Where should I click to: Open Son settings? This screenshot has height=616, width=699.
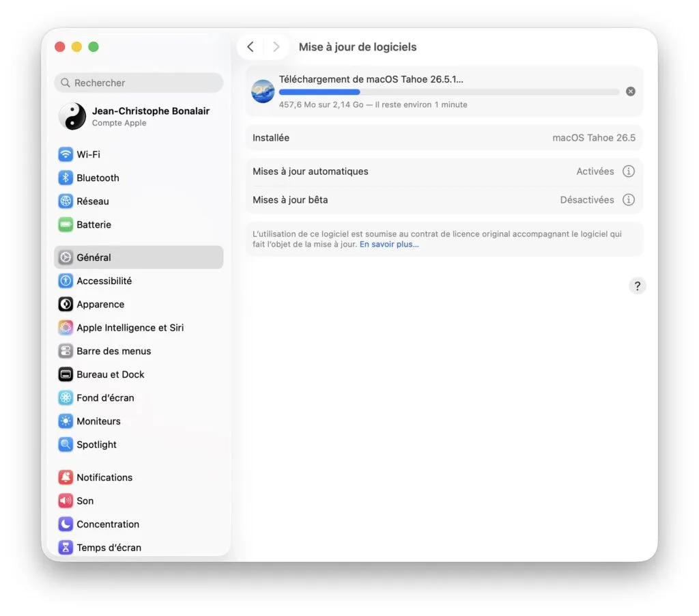click(x=139, y=501)
